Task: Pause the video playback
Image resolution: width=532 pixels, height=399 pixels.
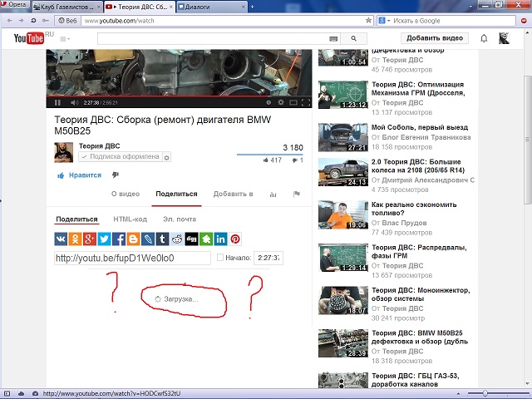Action: point(57,102)
